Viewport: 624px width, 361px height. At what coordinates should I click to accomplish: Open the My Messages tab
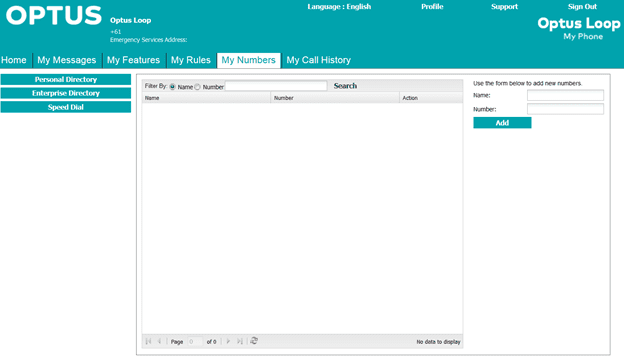tap(66, 60)
